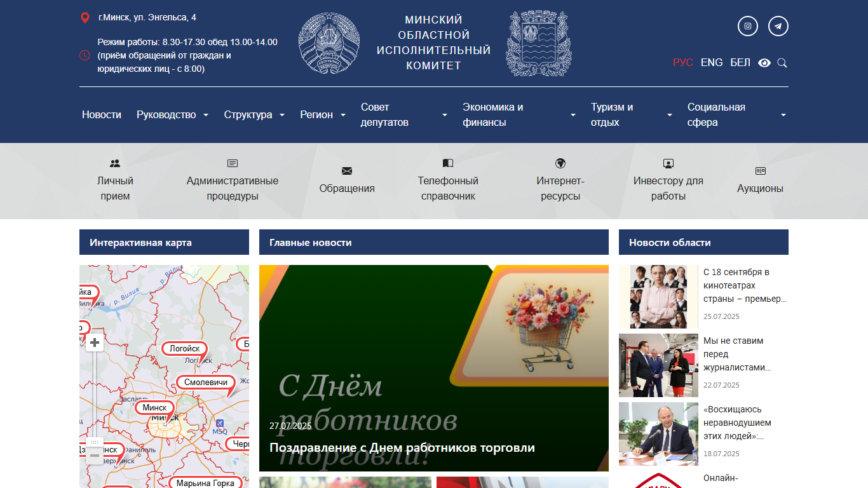The height and width of the screenshot is (488, 868).
Task: Click the Belarus state emblem
Action: click(x=329, y=44)
